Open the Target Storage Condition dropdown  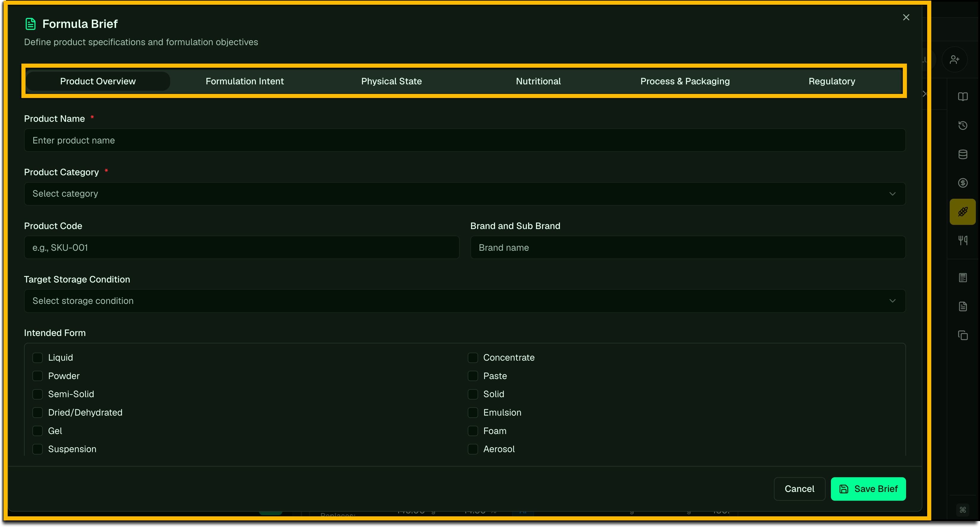(464, 301)
